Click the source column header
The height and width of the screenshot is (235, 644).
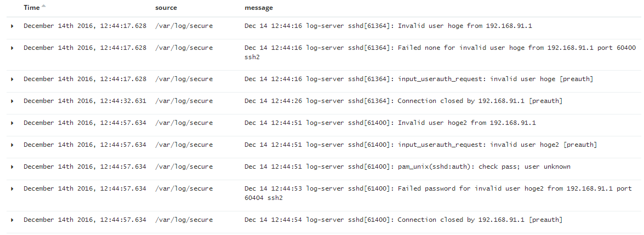click(x=166, y=8)
